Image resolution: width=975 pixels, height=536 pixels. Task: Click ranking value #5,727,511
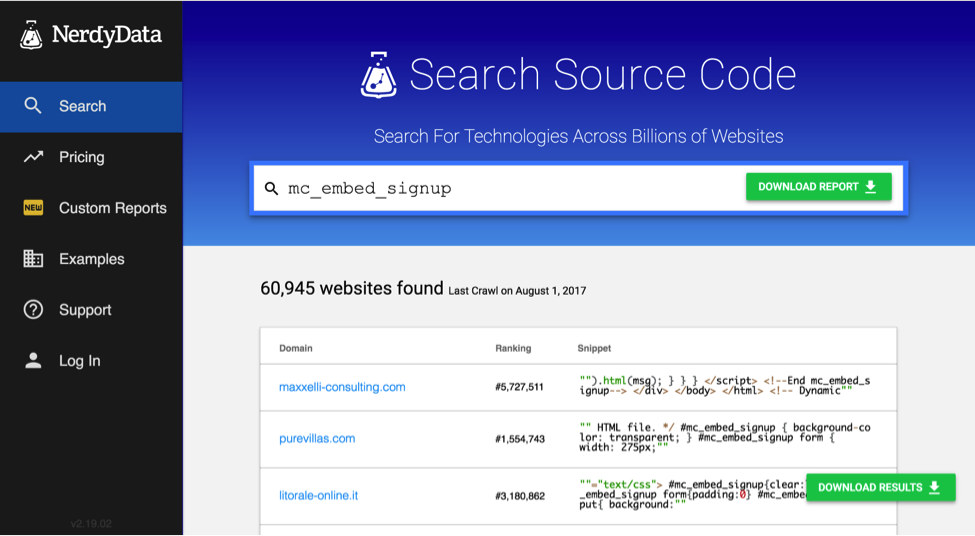pos(519,387)
